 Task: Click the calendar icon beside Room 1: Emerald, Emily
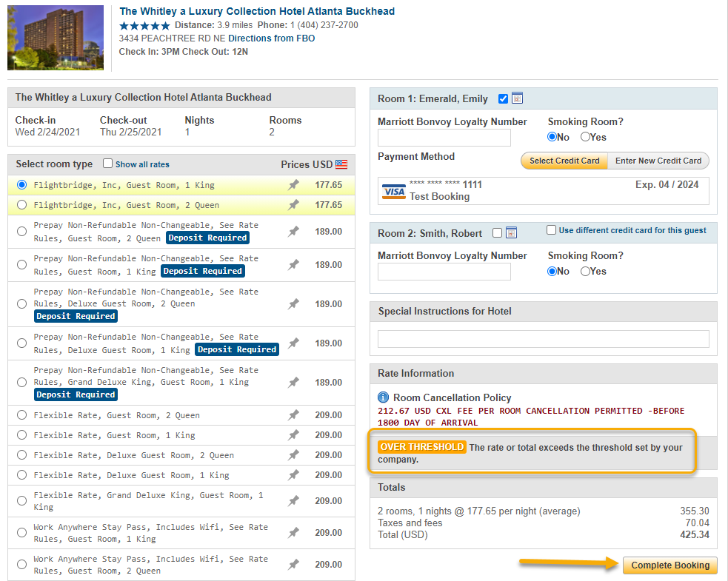click(x=516, y=98)
